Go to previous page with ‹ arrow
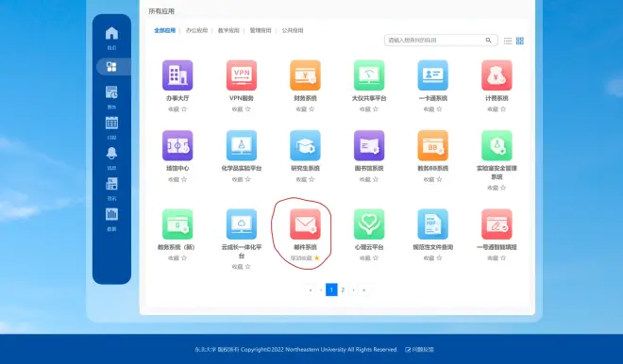This screenshot has height=364, width=623. (x=321, y=290)
